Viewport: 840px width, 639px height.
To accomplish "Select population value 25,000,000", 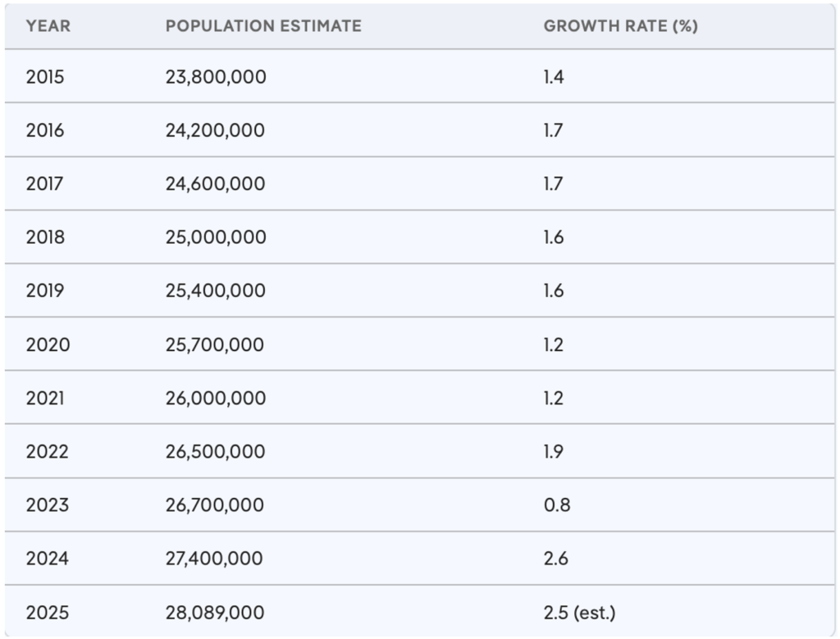I will tap(216, 238).
